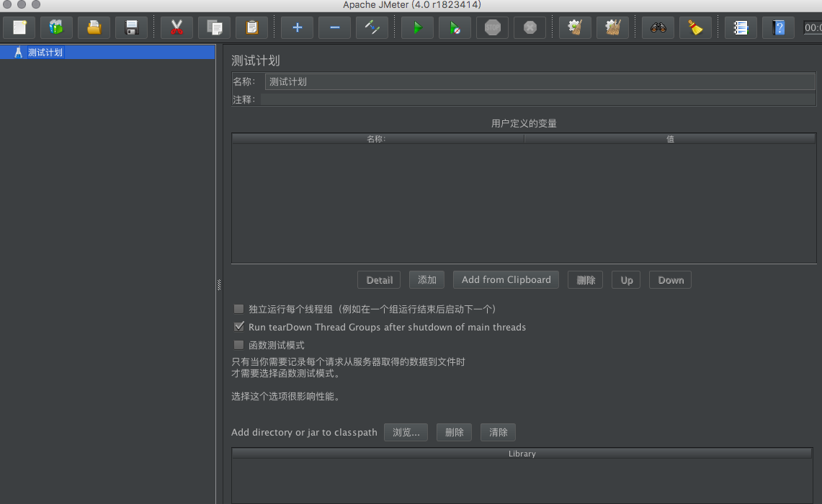Click the 清除 classpath button
The height and width of the screenshot is (504, 822).
point(498,432)
